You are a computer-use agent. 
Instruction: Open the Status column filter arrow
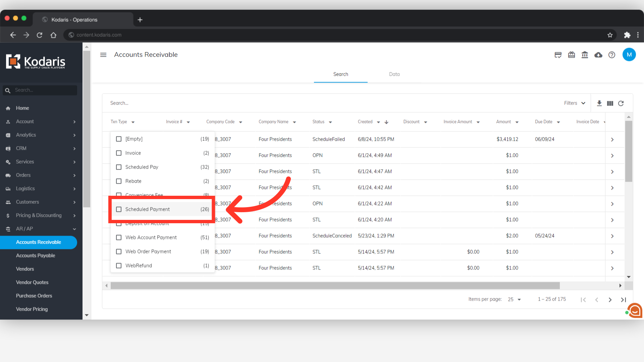pos(330,122)
